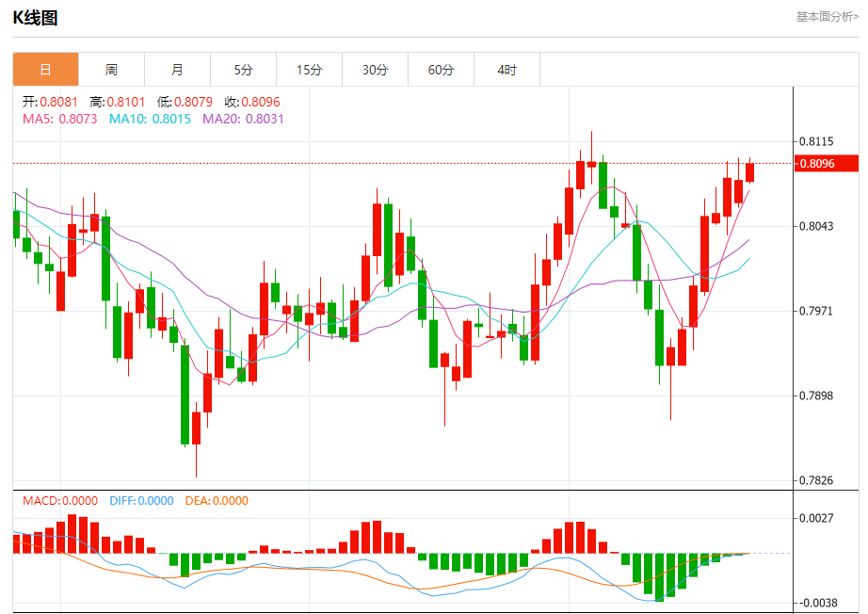
Task: Click the MA5: 0.8073 indicator label
Action: pyautogui.click(x=60, y=119)
